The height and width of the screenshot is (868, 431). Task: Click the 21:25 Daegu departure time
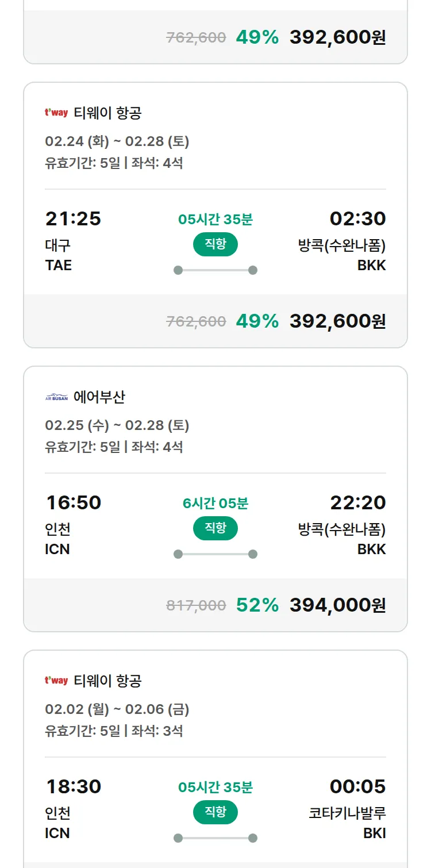(x=73, y=218)
